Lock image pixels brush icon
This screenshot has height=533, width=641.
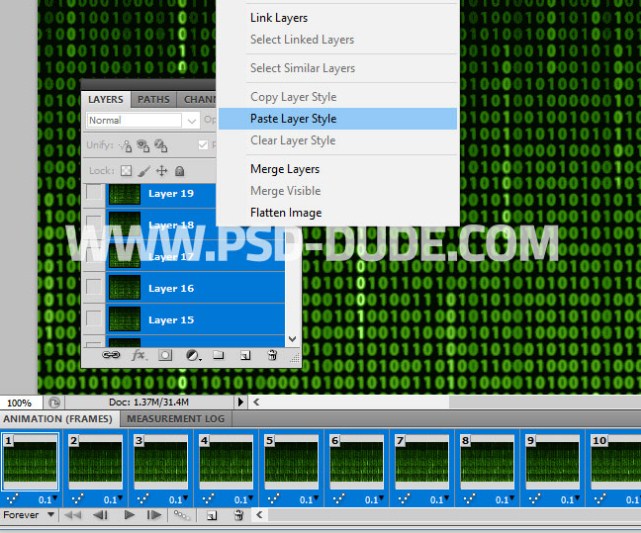(x=143, y=171)
